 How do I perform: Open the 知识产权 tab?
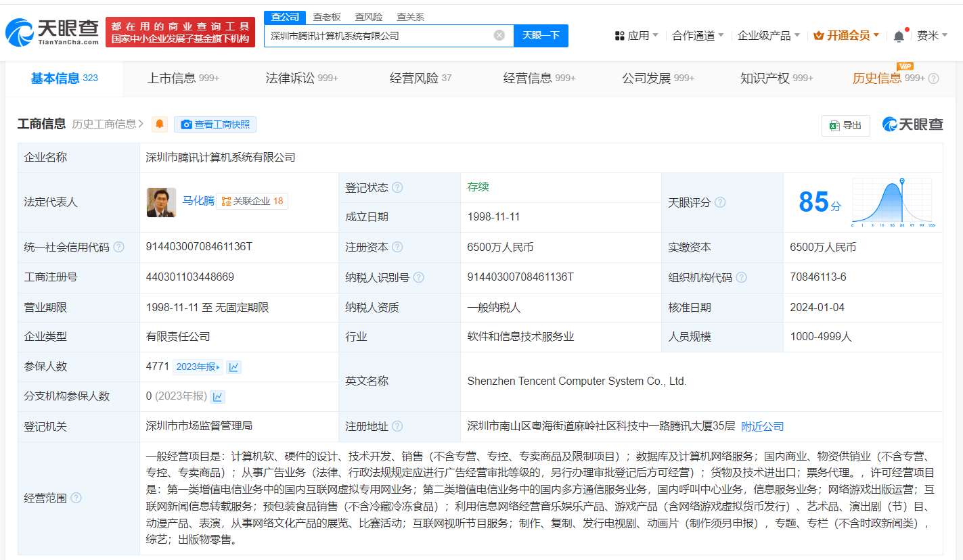tap(777, 78)
